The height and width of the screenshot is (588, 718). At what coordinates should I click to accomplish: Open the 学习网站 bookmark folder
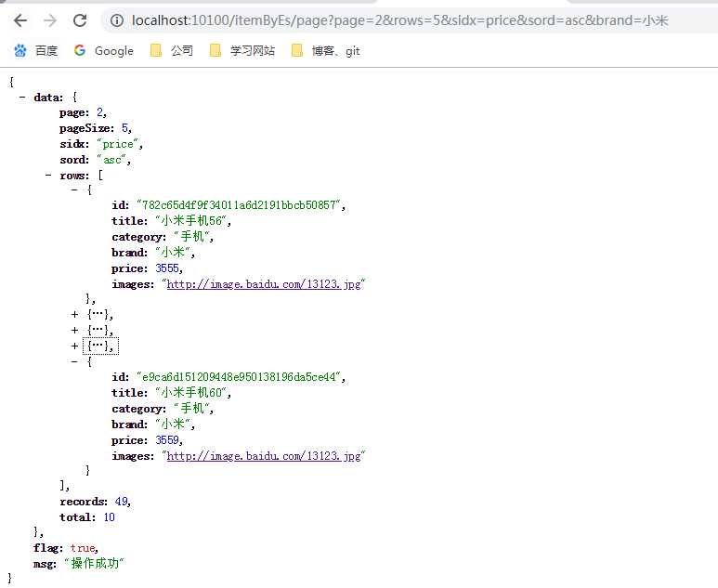[x=242, y=50]
